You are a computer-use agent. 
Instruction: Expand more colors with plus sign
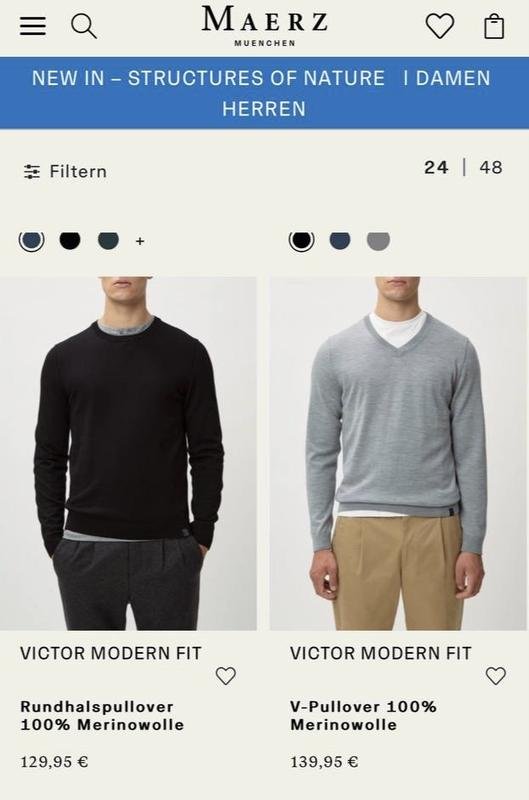pyautogui.click(x=140, y=241)
